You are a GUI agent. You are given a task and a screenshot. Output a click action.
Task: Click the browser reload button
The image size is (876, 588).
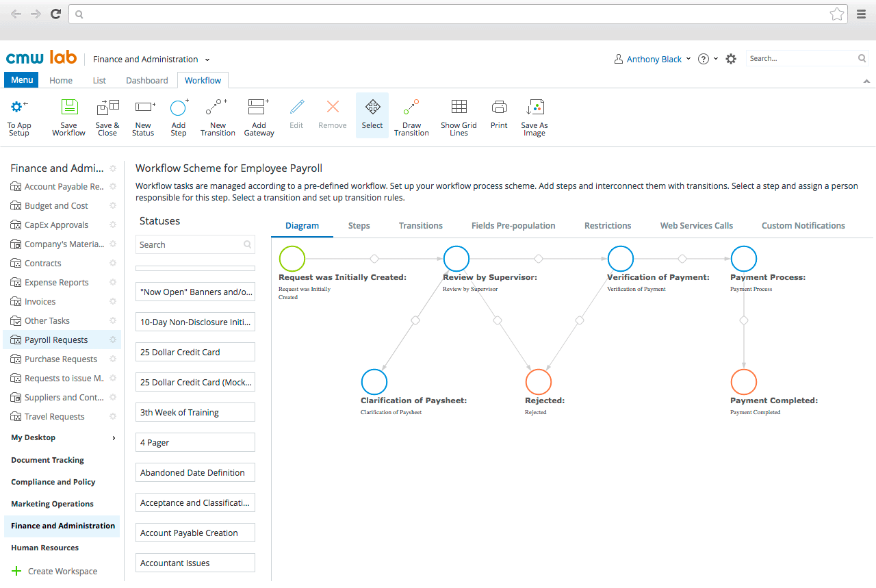[x=56, y=14]
